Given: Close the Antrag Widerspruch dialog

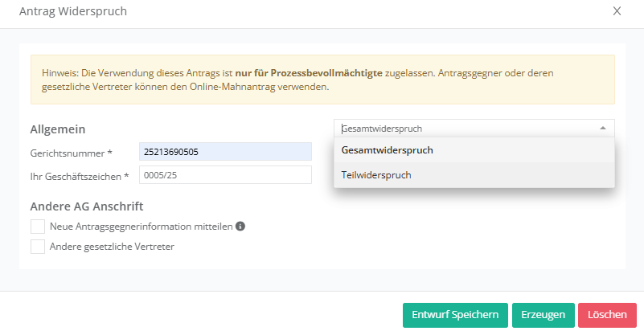Looking at the screenshot, I should [617, 11].
